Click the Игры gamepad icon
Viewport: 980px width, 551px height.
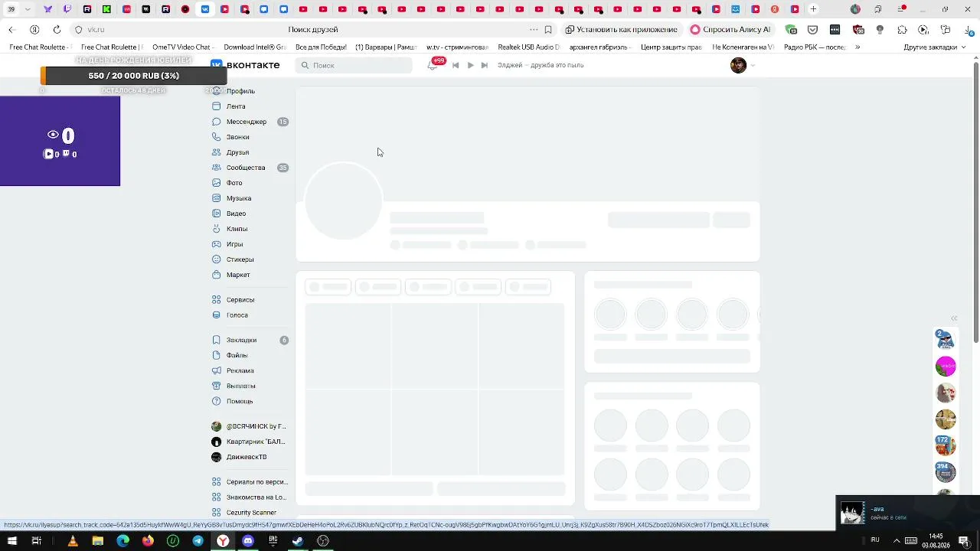click(x=217, y=244)
